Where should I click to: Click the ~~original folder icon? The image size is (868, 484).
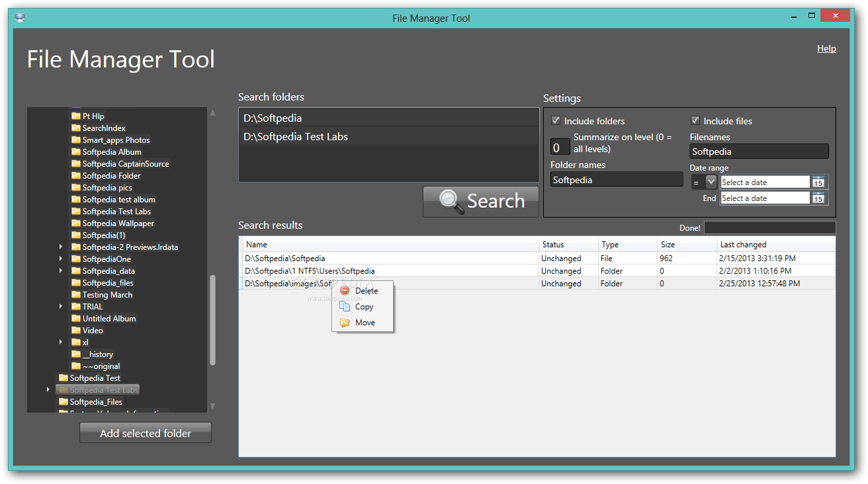(x=76, y=366)
